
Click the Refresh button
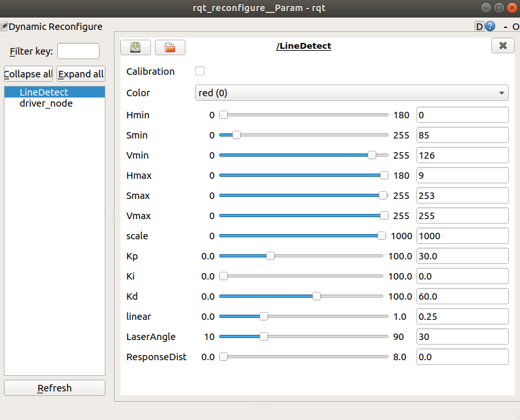tap(55, 388)
